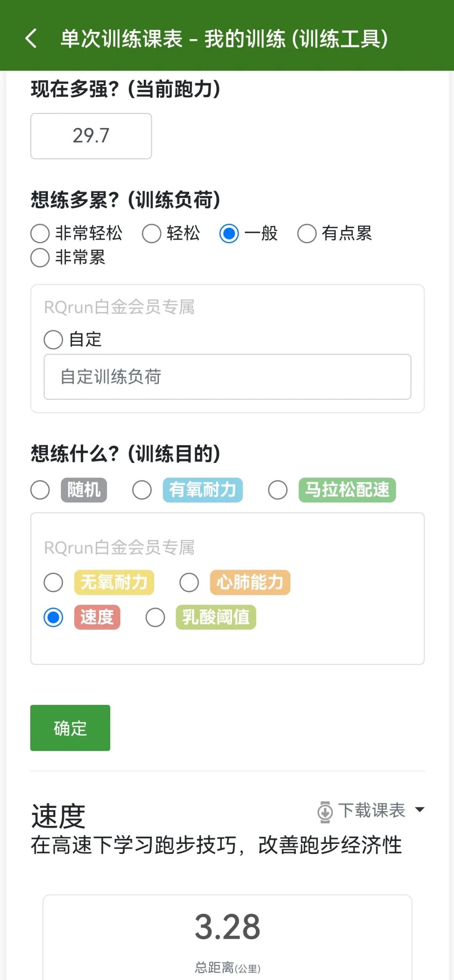Image resolution: width=454 pixels, height=980 pixels.
Task: Pick the green 马拉松配速 goal tag
Action: click(x=347, y=490)
